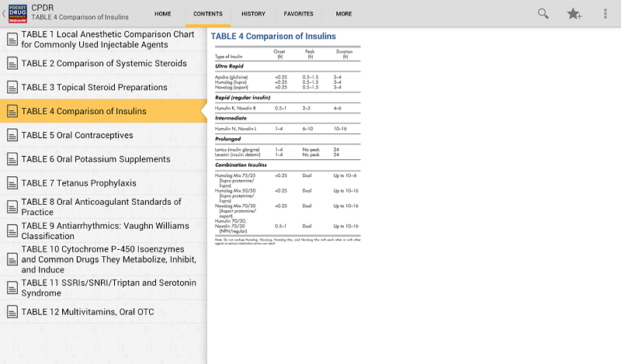Click the Levemir (insulin detemir) row
The image size is (621, 364).
pos(287,155)
